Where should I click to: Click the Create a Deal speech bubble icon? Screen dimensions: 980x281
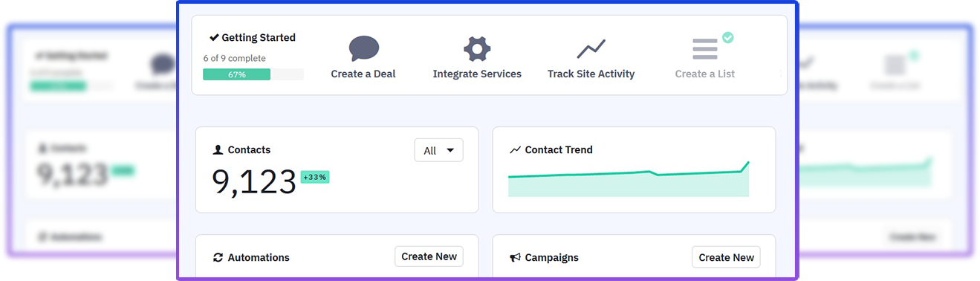click(x=363, y=48)
